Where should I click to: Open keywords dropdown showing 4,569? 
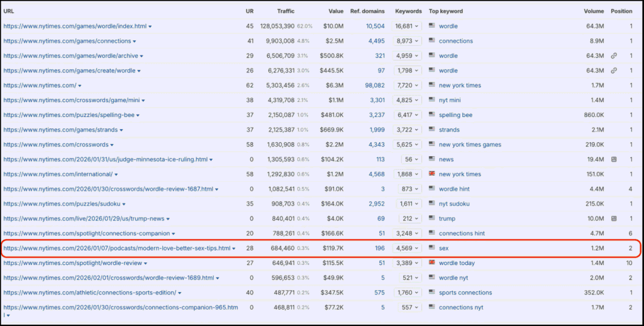click(407, 249)
